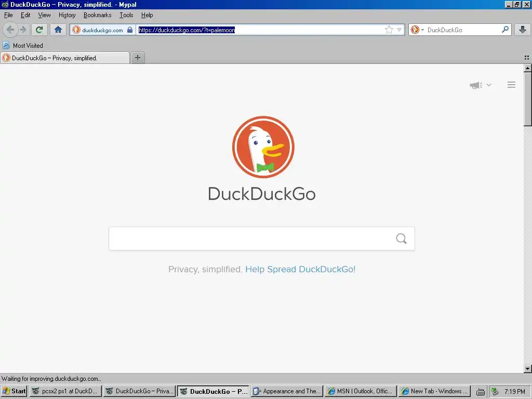This screenshot has width=532, height=399.
Task: Open the Help menu
Action: point(147,15)
